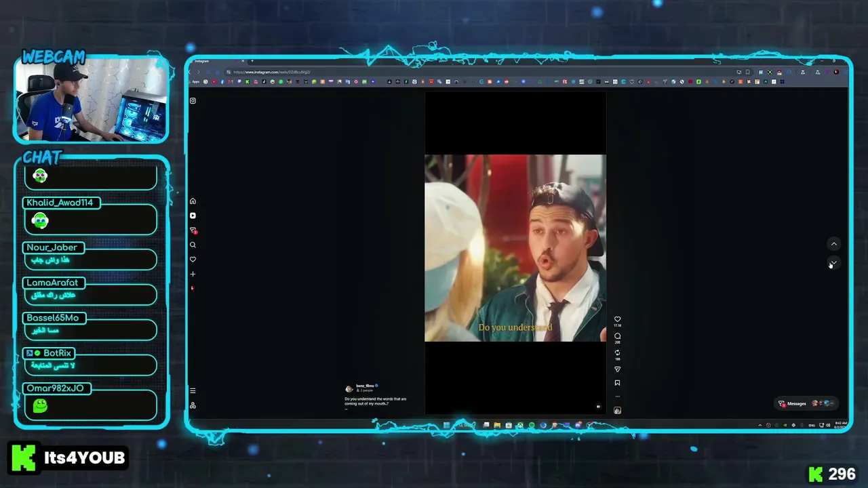Go to the next reel with down arrow
The width and height of the screenshot is (868, 488).
[x=834, y=263]
